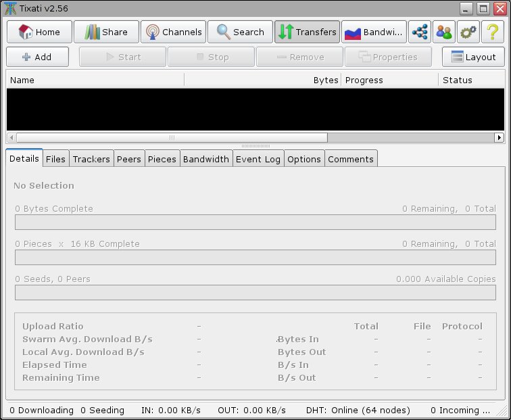Open the Home section
Viewport: 511px width, 420px height.
coord(39,32)
